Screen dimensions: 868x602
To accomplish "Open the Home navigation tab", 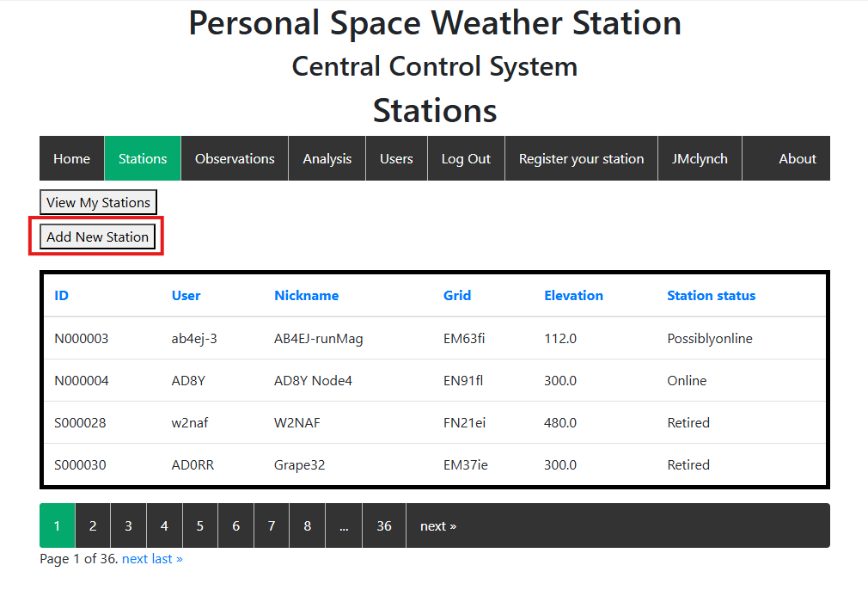I will pyautogui.click(x=71, y=158).
